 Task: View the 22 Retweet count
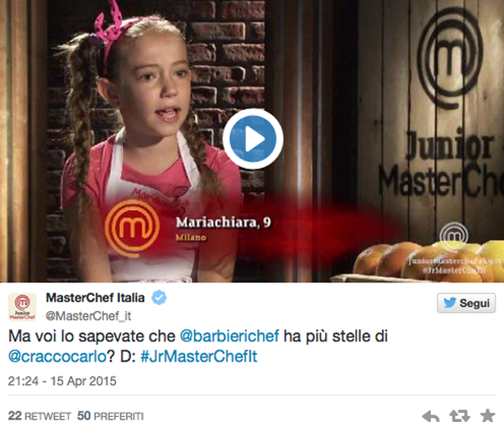click(x=39, y=416)
